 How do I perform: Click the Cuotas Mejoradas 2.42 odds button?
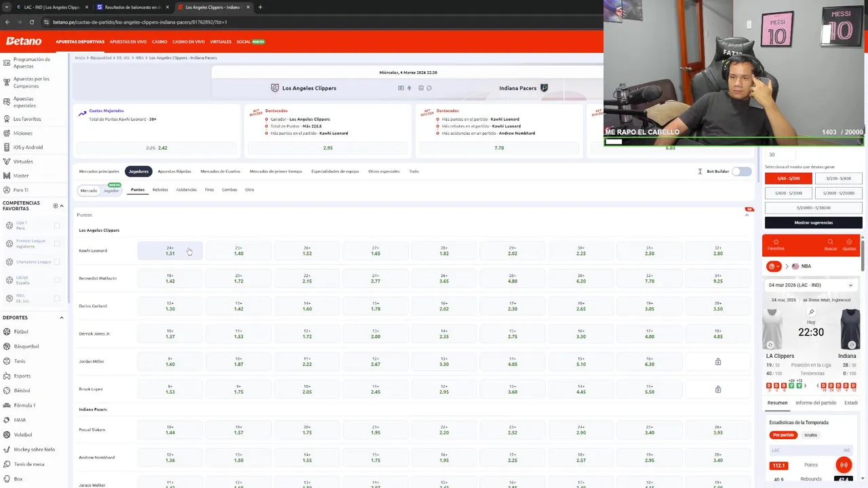(x=157, y=148)
